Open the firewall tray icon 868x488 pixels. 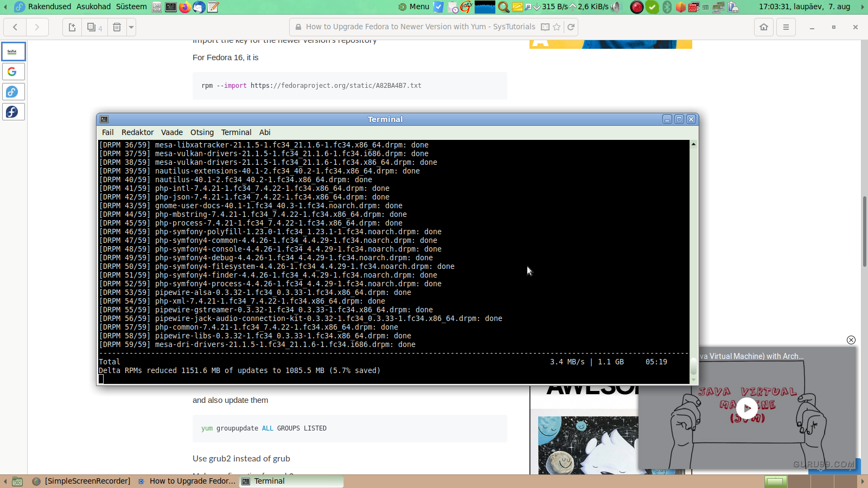694,7
